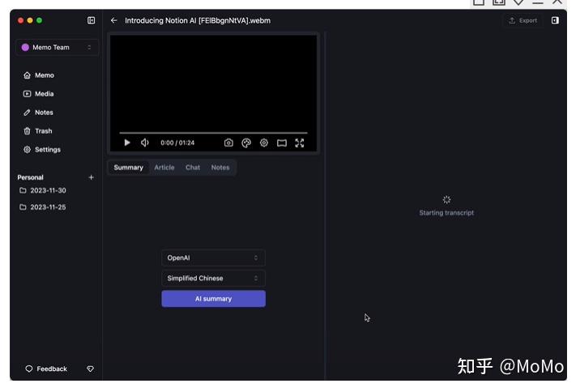Toggle the left sidebar panel icon

click(91, 20)
